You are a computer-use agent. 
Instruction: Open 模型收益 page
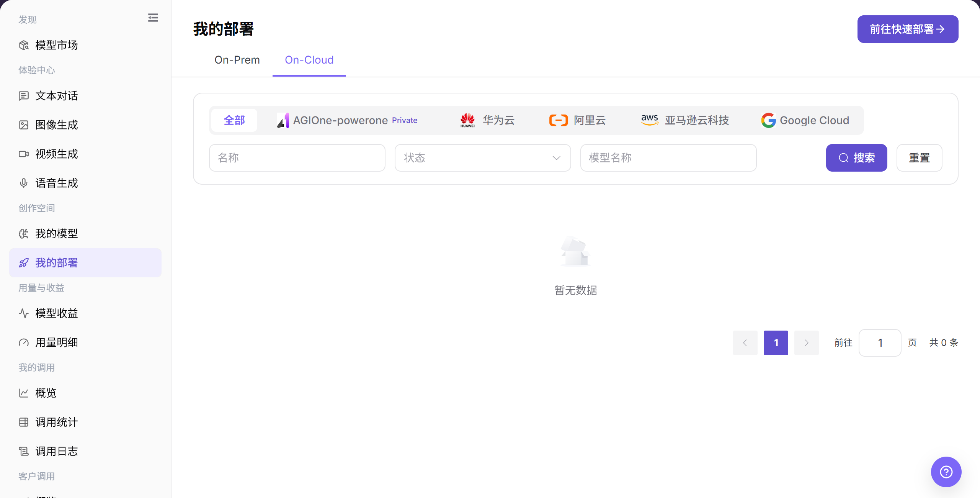85,313
